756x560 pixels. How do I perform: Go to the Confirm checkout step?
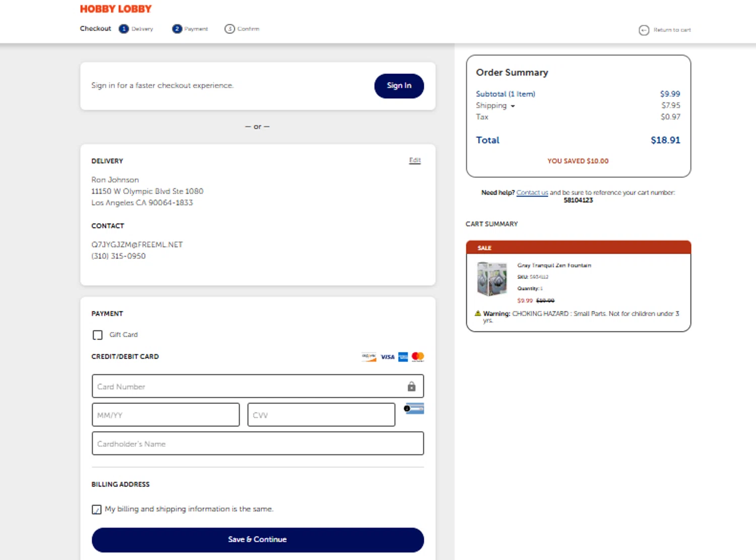[x=242, y=29]
